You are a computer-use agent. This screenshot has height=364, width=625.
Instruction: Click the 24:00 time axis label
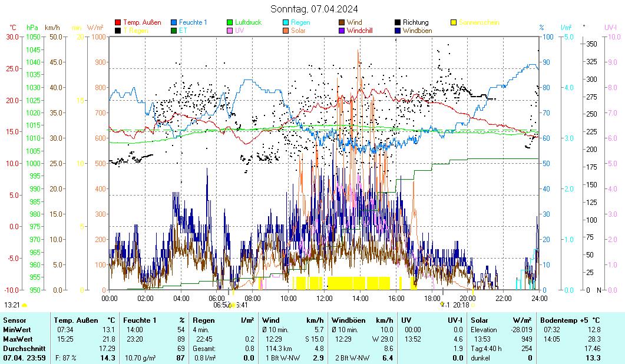coord(540,298)
